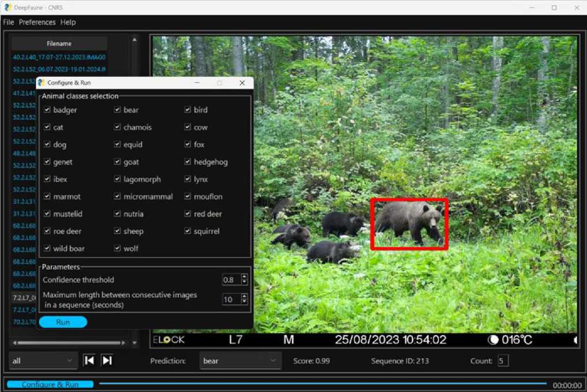Click the Filename column header
This screenshot has width=587, height=392.
click(x=59, y=43)
